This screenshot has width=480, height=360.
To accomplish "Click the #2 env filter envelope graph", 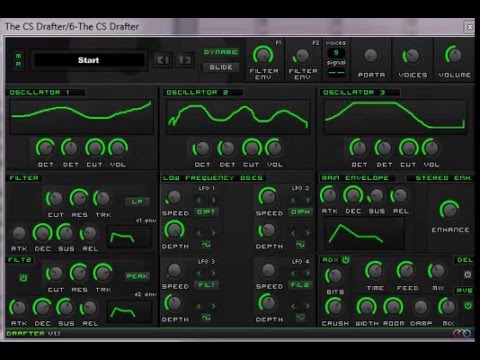I will pos(129,311).
